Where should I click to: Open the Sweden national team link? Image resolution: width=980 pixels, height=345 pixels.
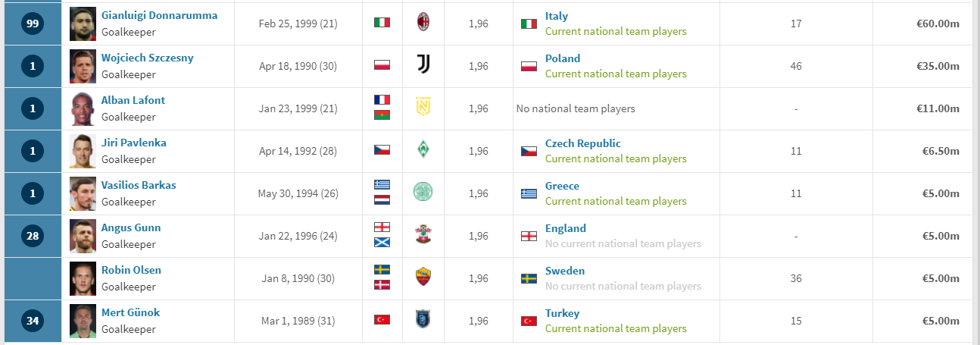565,271
